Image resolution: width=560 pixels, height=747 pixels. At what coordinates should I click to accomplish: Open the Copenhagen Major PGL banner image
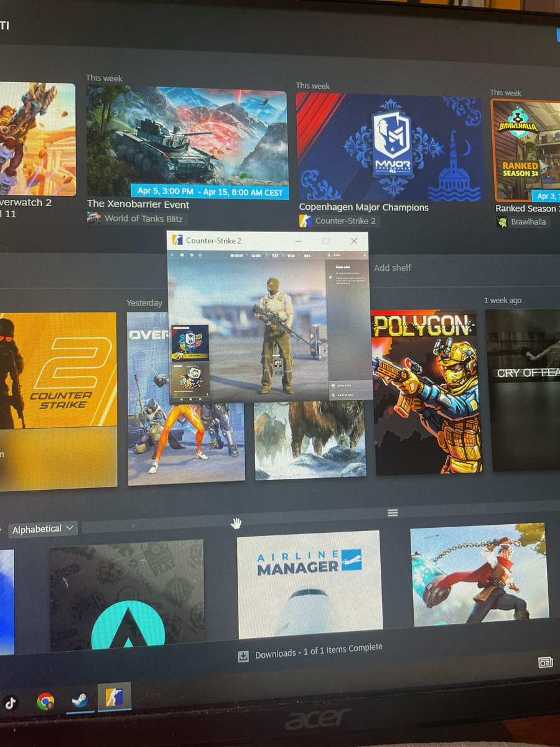390,146
